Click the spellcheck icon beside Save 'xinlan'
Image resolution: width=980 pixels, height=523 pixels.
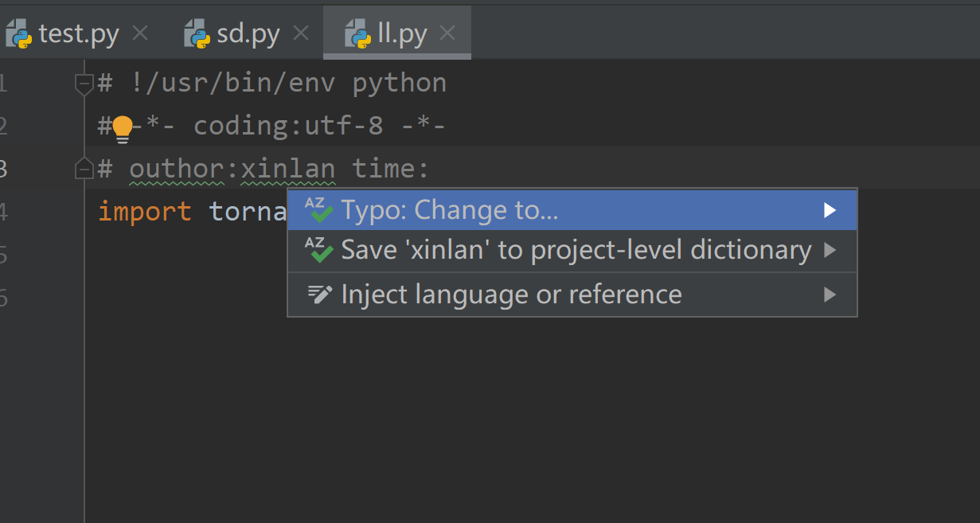coord(319,250)
